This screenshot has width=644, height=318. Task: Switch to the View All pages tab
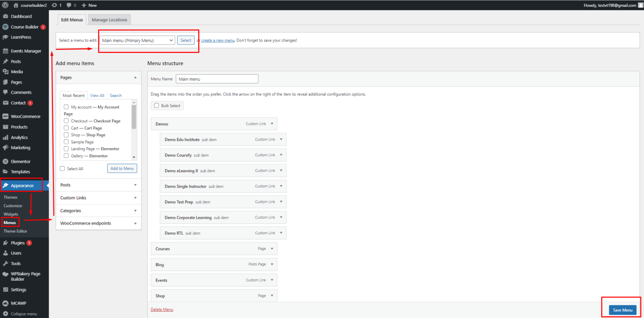pyautogui.click(x=97, y=96)
